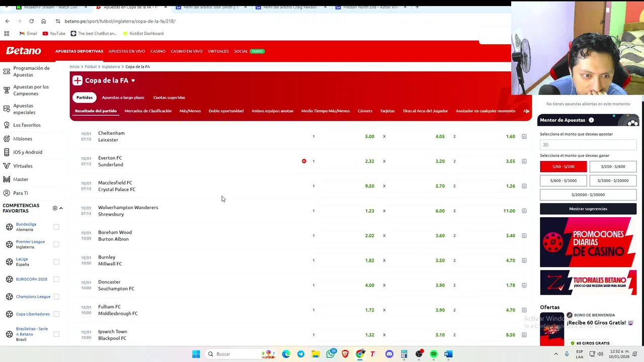Open the Chrome apps grid icon

(7, 33)
